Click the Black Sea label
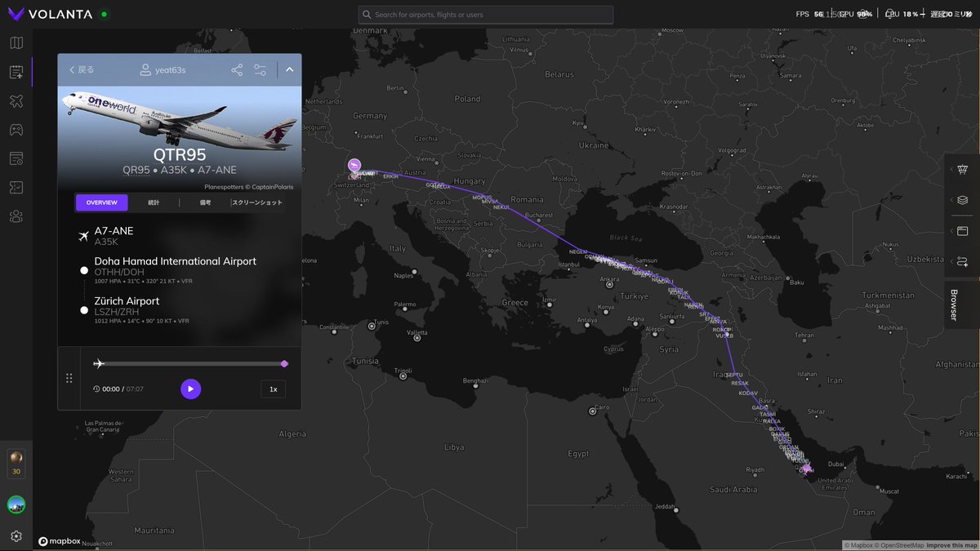The width and height of the screenshot is (980, 551). tap(626, 238)
